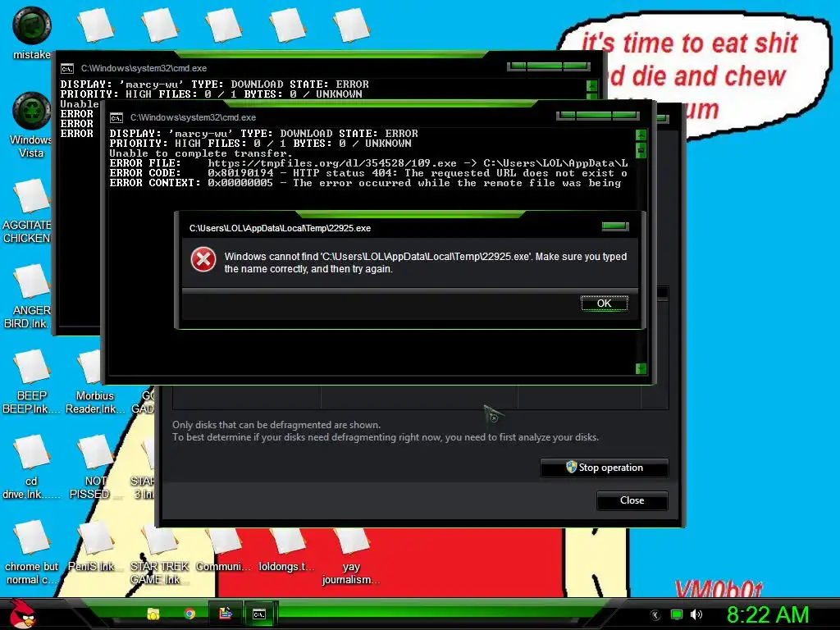Click the 'DISPLAY: 'marcy-wu'' line in back cmd window
Viewport: 840px width, 630px height.
pyautogui.click(x=214, y=84)
